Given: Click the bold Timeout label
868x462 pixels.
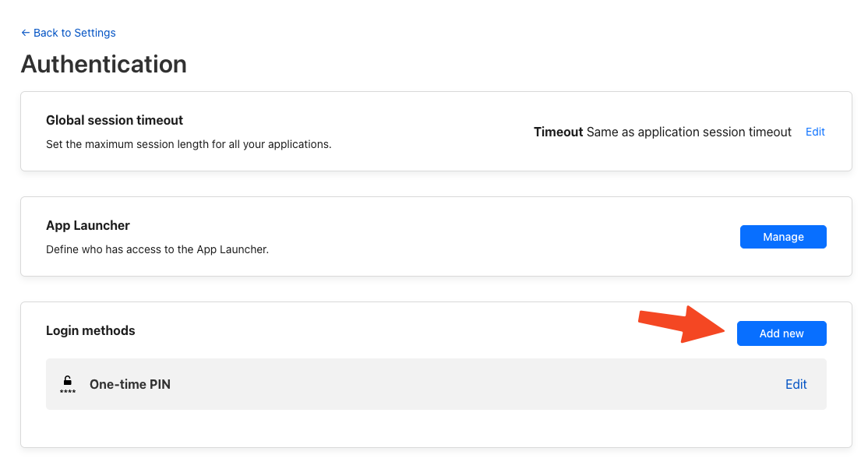Looking at the screenshot, I should click(x=558, y=132).
